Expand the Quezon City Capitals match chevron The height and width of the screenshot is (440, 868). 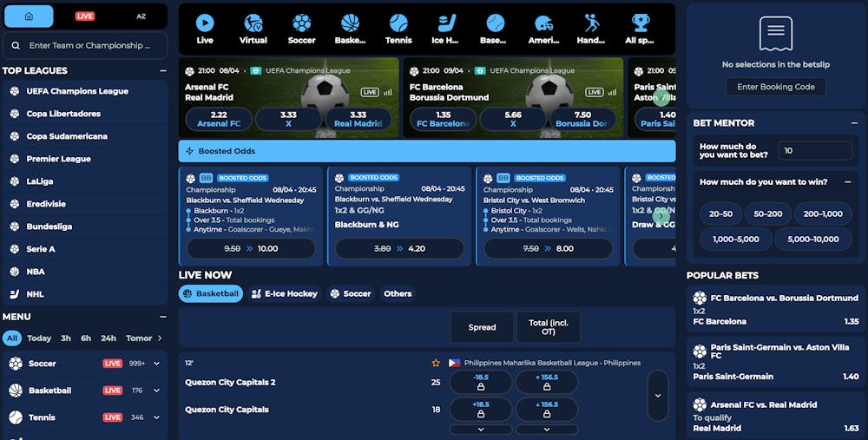coord(658,396)
